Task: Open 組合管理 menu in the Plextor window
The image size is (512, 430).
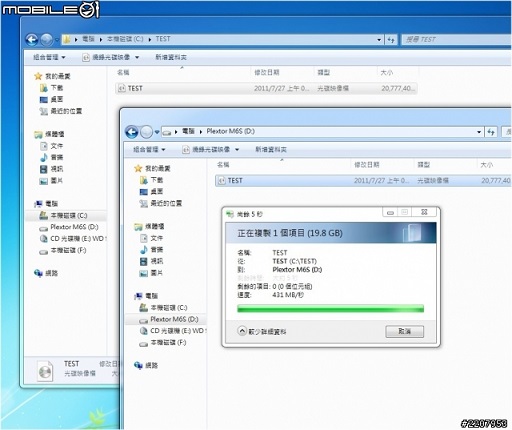Action: [x=149, y=149]
